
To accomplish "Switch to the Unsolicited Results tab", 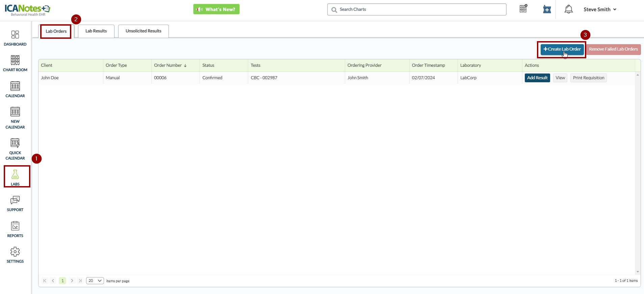I will [x=143, y=31].
